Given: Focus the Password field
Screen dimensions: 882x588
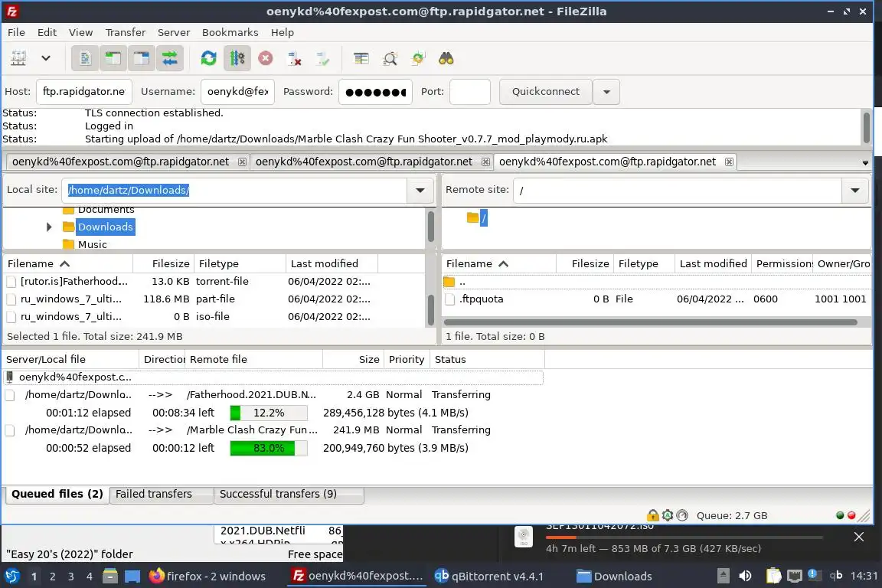Looking at the screenshot, I should (375, 92).
